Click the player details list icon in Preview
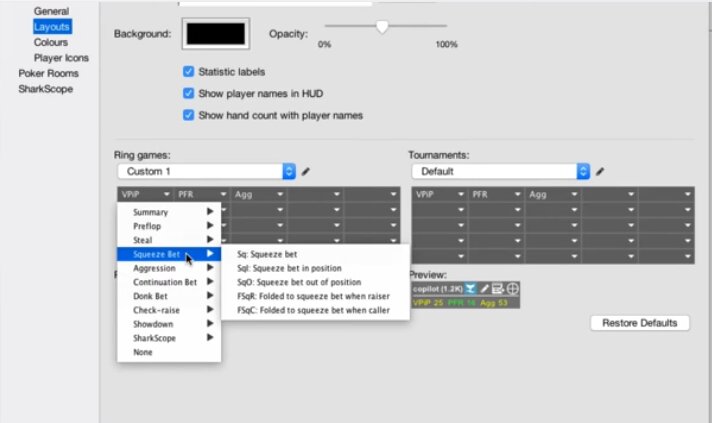Viewport: 712px width, 423px height. (x=498, y=289)
